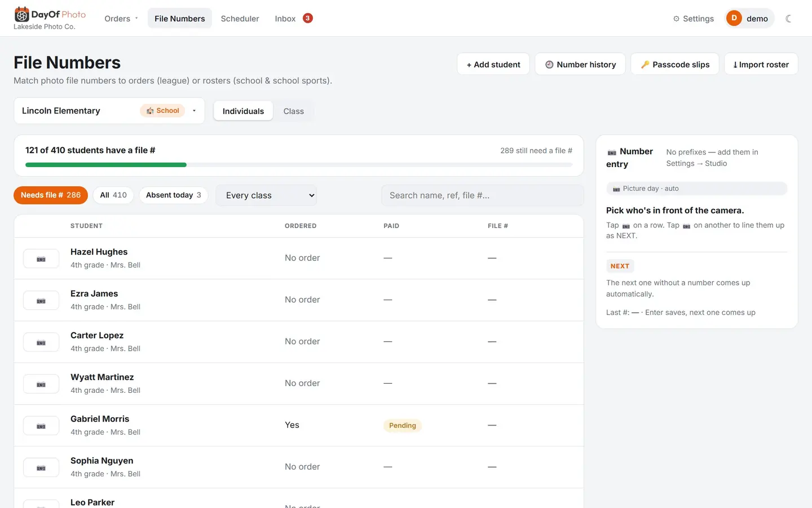
Task: Tap camera icon on Carter Lopez row
Action: pyautogui.click(x=41, y=342)
